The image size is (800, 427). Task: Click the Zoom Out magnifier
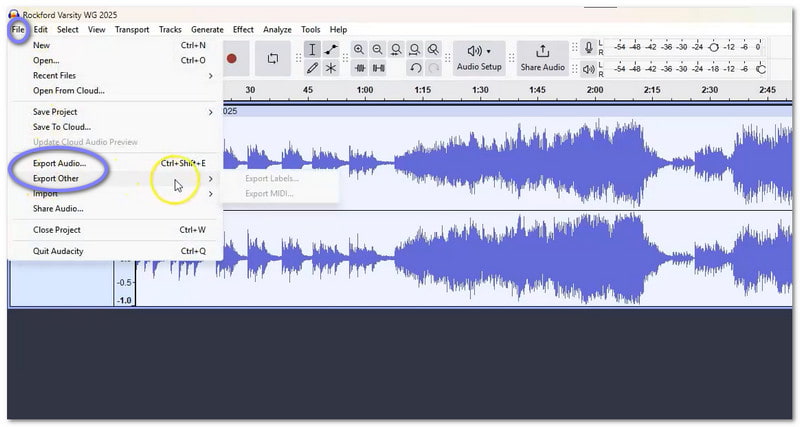[x=378, y=49]
